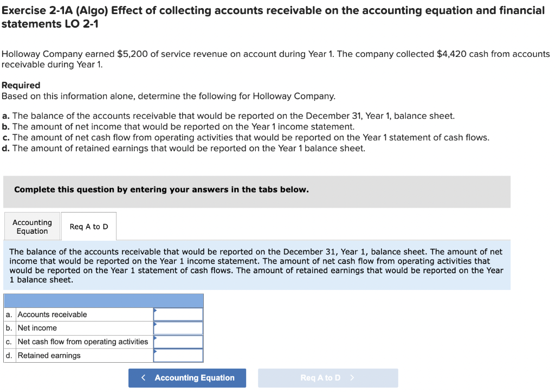
Task: Click the Net cash flow answer field
Action: tap(179, 342)
